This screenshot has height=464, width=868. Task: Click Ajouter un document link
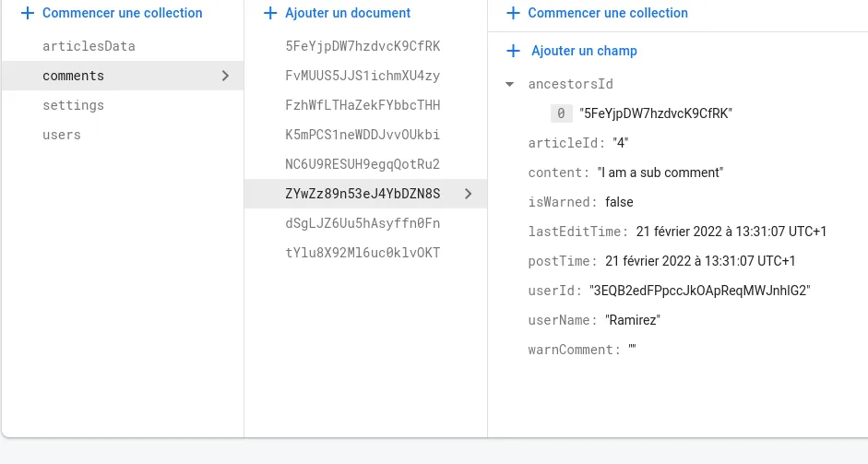tap(348, 14)
